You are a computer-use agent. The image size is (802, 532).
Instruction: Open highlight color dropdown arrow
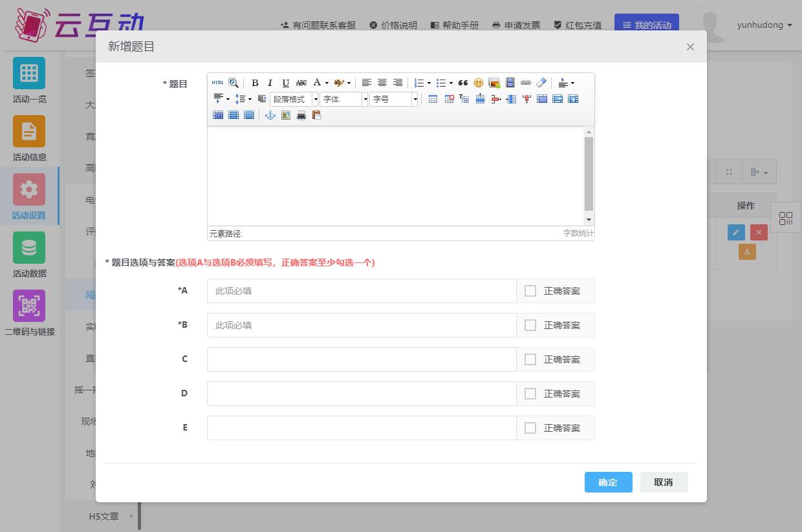(349, 83)
